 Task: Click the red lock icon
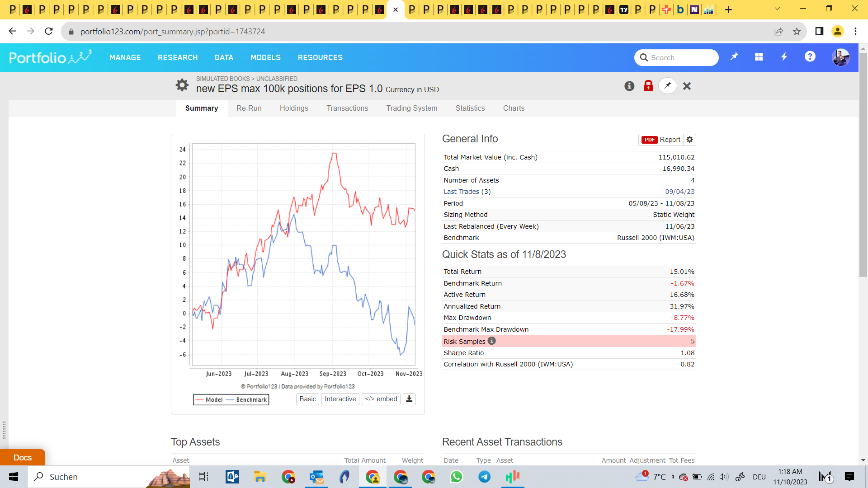point(648,86)
